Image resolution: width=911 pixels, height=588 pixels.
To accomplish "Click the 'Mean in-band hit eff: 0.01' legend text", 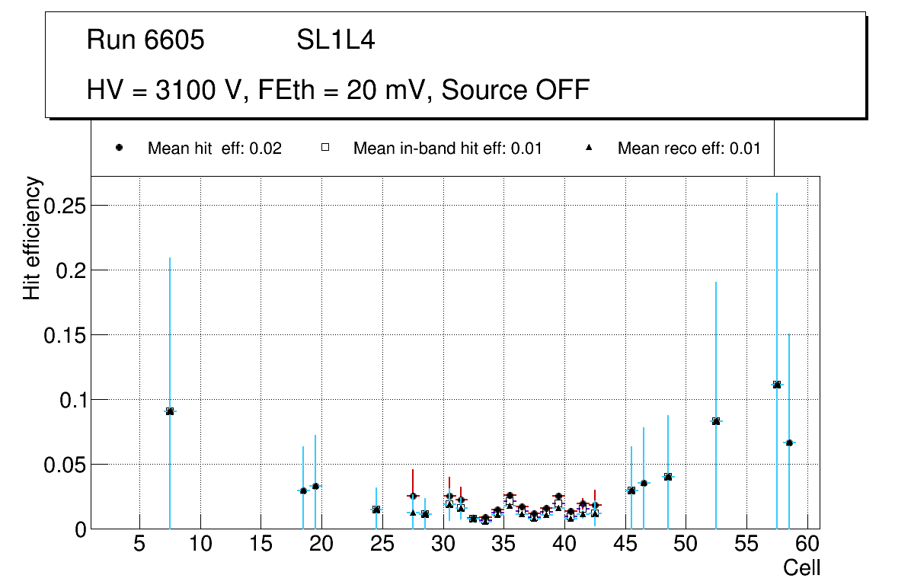I will click(447, 149).
